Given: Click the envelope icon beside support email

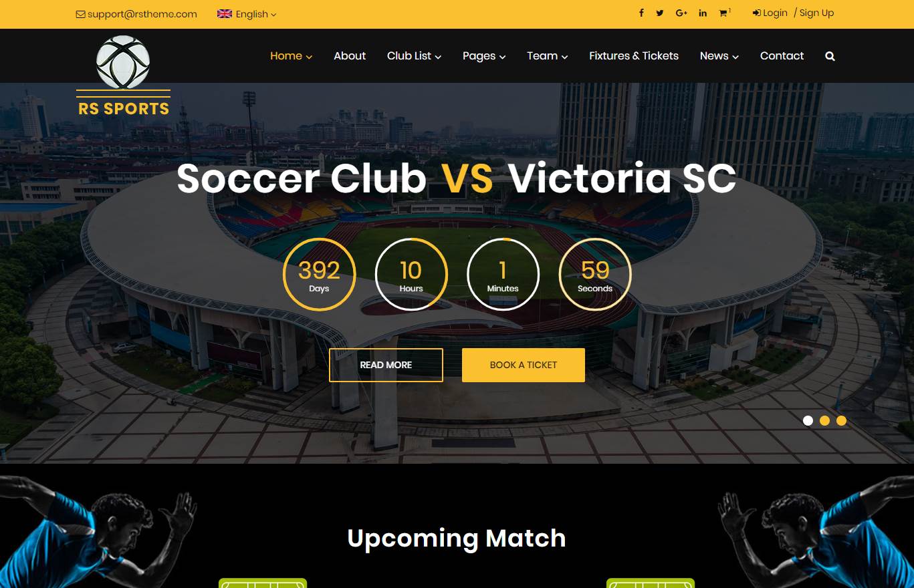Looking at the screenshot, I should tap(80, 14).
